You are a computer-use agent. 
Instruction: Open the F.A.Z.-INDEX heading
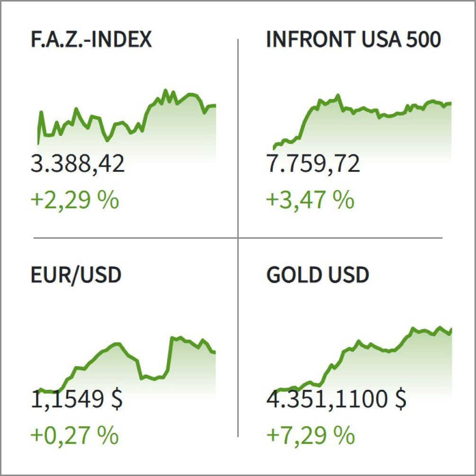click(x=91, y=39)
